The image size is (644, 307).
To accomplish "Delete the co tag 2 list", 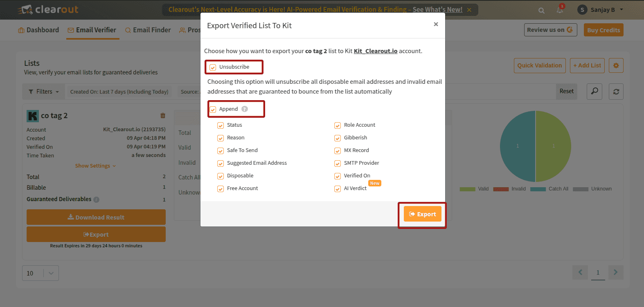I will (163, 116).
